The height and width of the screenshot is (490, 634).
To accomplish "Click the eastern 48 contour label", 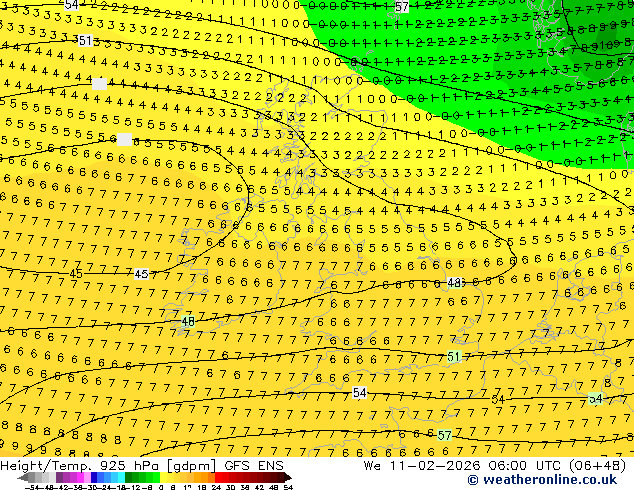I will click(x=455, y=283).
